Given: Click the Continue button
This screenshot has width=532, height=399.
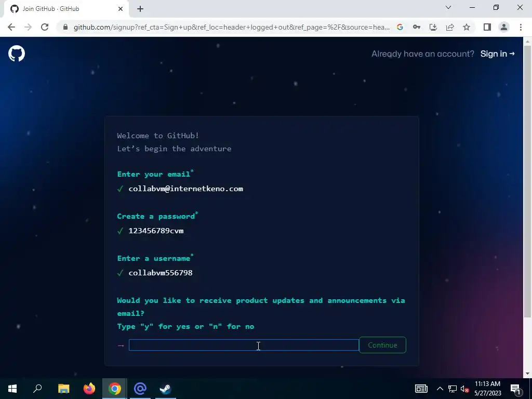Looking at the screenshot, I should click(x=382, y=345).
